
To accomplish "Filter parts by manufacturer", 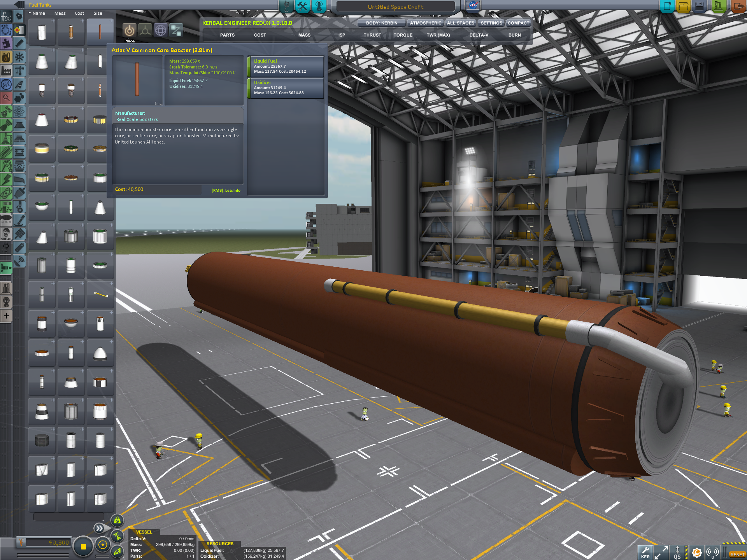I will point(6,71).
